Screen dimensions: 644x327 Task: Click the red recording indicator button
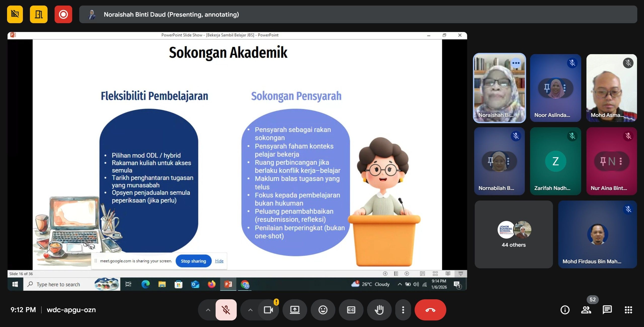pyautogui.click(x=63, y=14)
